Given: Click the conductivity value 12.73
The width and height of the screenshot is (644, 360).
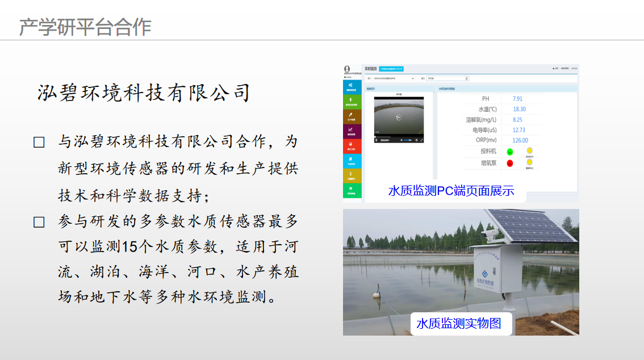Looking at the screenshot, I should click(x=518, y=130).
